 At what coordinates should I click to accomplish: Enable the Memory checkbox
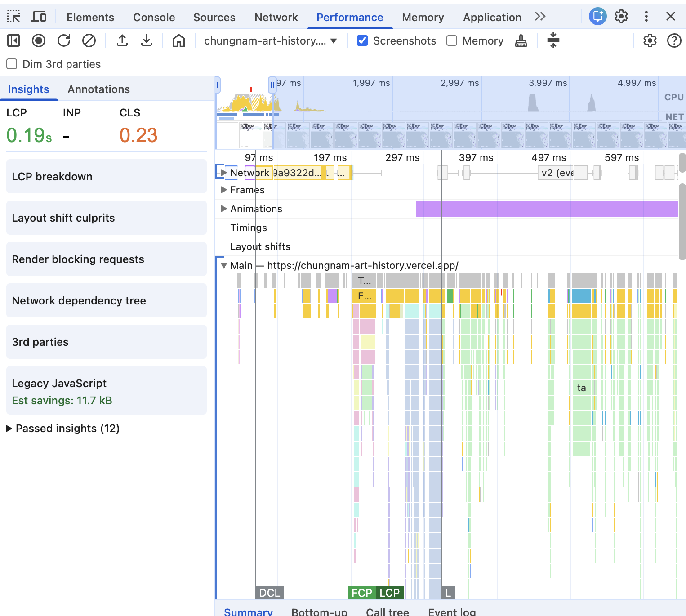tap(452, 41)
